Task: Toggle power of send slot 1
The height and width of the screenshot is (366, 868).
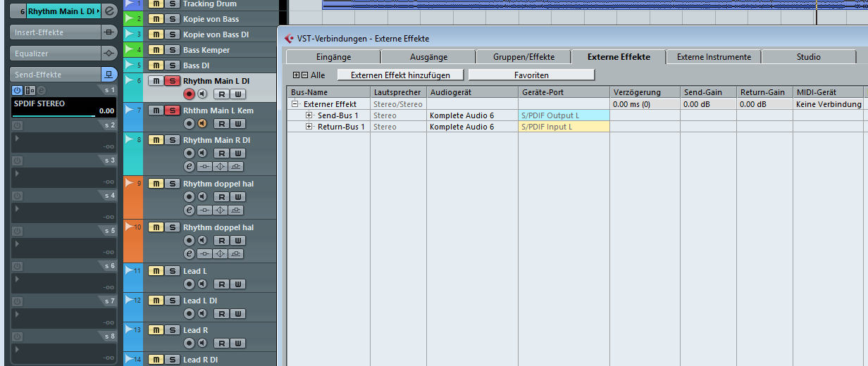Action: pyautogui.click(x=18, y=90)
